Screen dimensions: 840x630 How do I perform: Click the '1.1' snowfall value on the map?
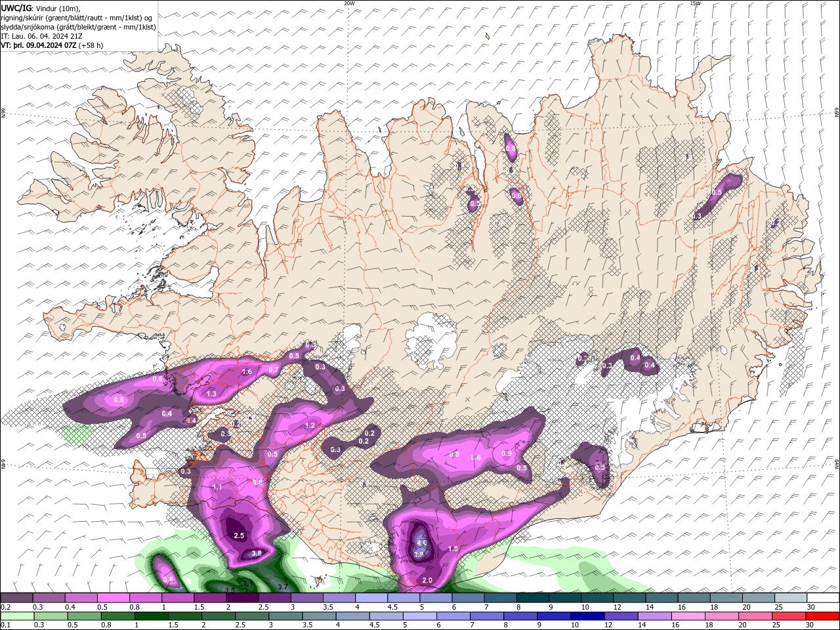(218, 488)
